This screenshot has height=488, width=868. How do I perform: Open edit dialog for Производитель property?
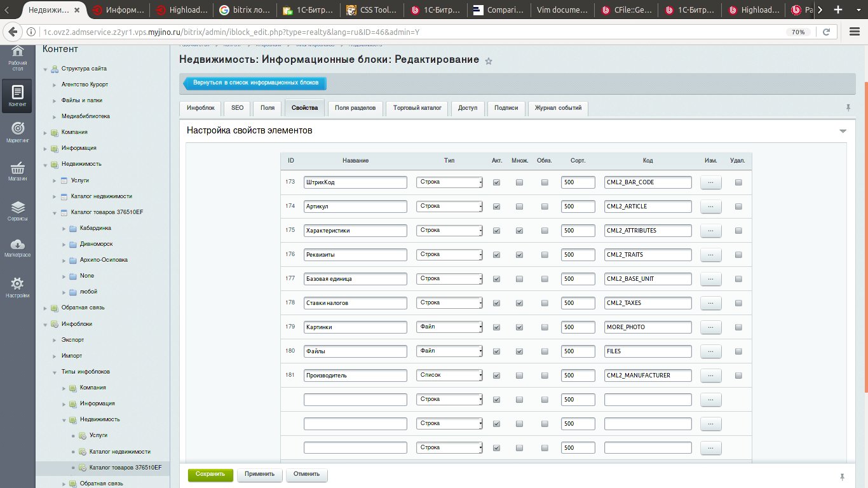(x=710, y=376)
